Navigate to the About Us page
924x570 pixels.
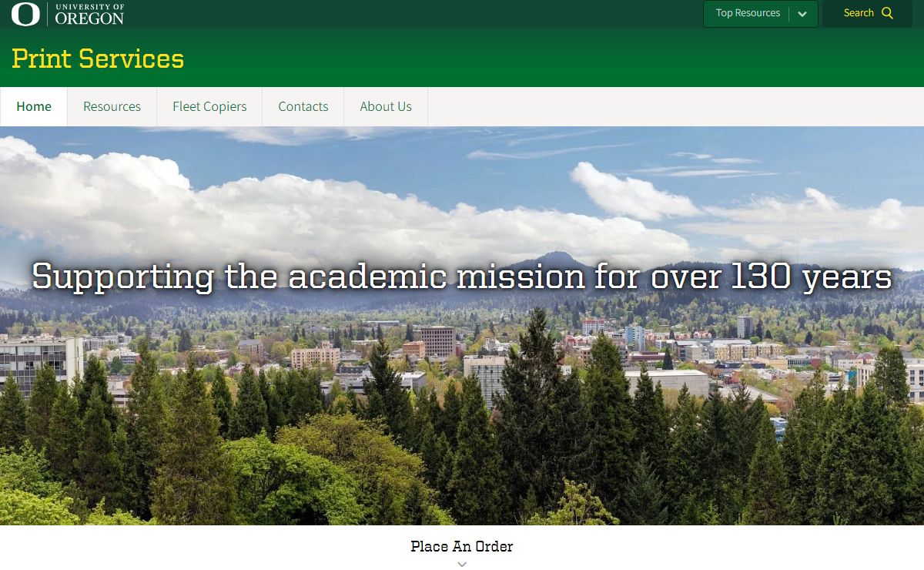point(386,106)
